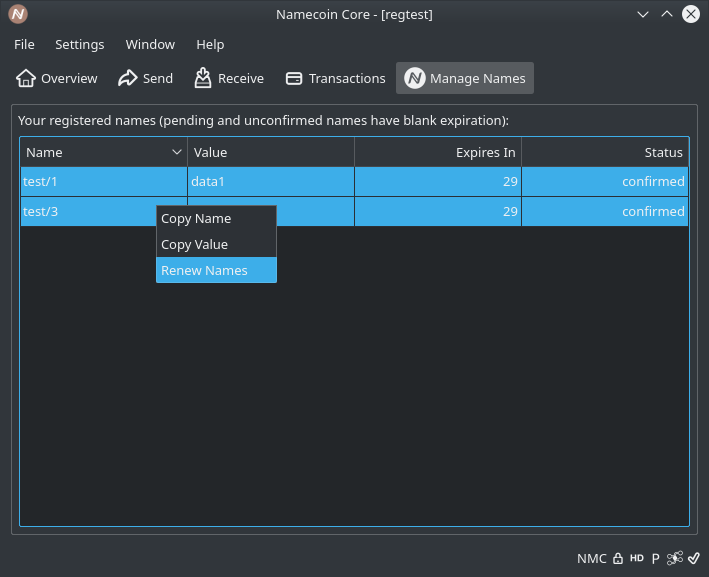Click the wallet lock status icon
This screenshot has width=709, height=577.
[x=618, y=558]
